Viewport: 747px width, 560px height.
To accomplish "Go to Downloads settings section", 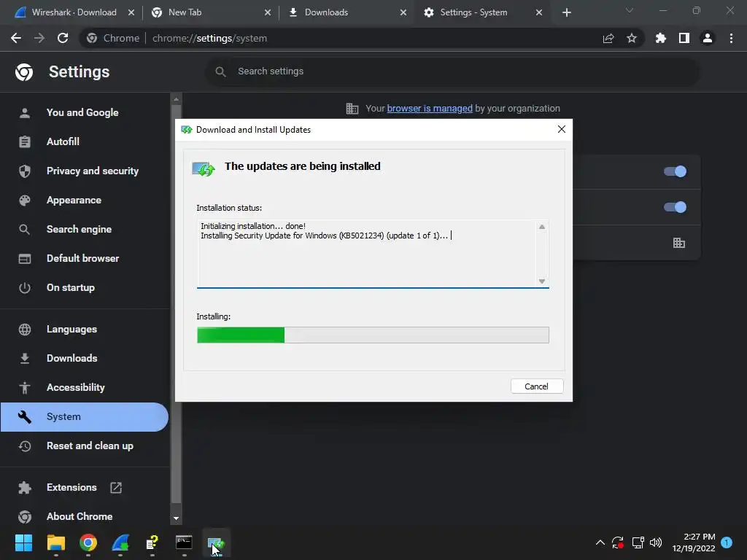I will [72, 358].
